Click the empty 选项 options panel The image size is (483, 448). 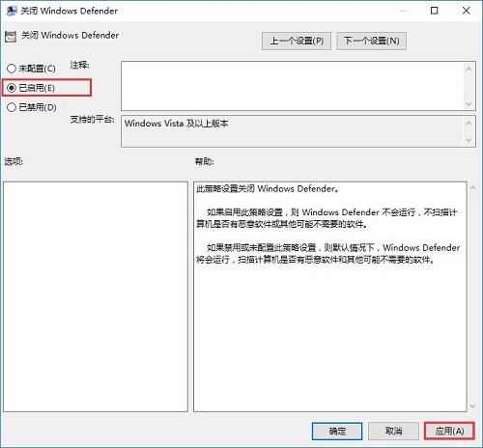pos(96,296)
